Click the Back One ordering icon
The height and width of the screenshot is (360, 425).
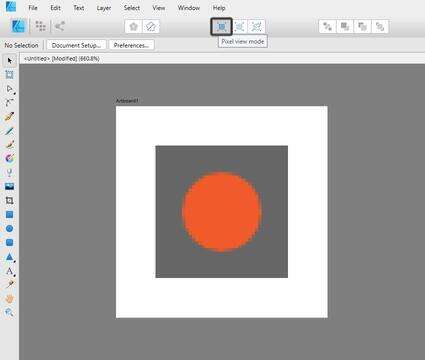click(345, 26)
